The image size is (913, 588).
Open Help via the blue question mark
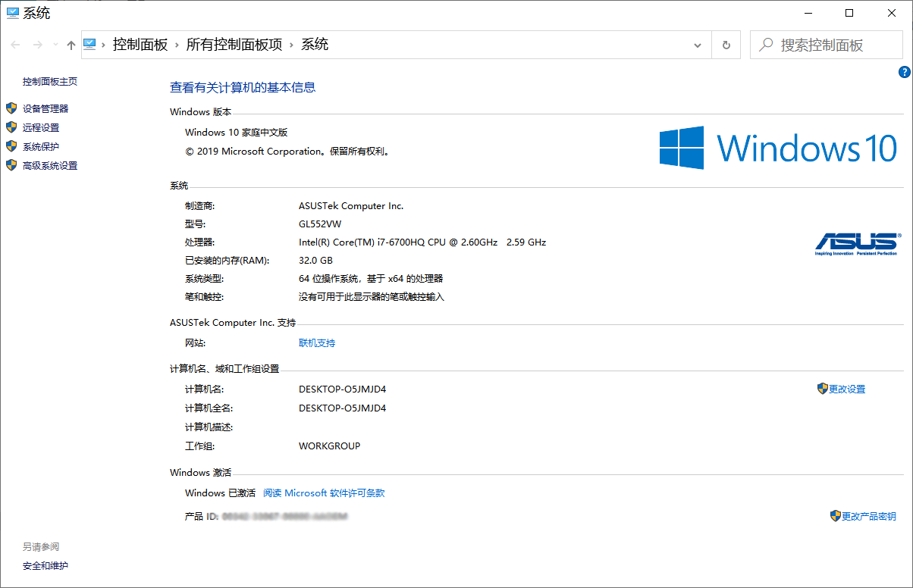(904, 72)
